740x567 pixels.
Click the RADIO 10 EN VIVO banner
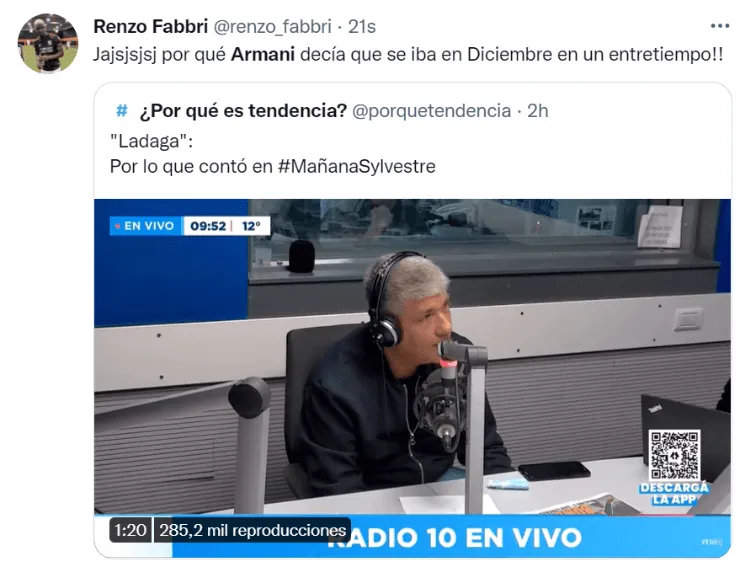tap(453, 538)
